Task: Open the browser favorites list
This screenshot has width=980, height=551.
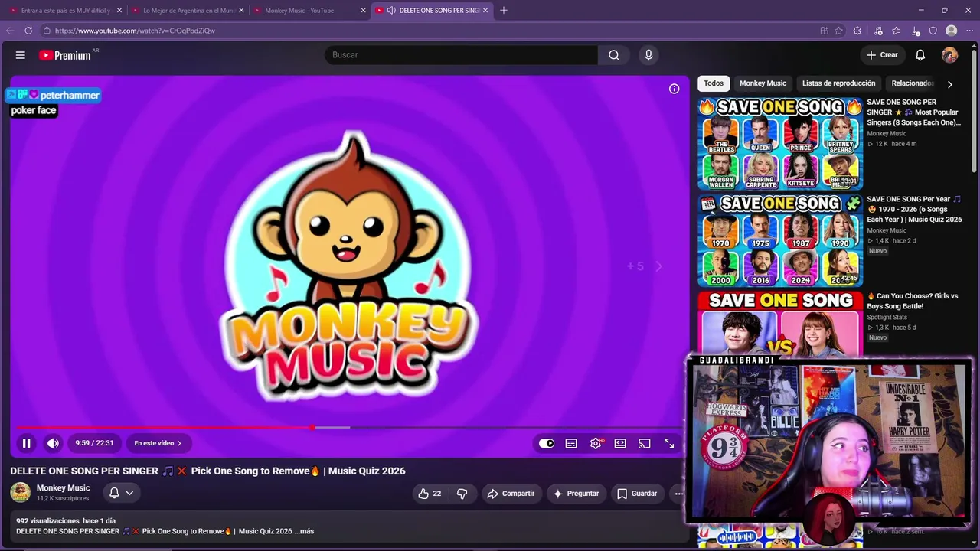Action: pos(896,31)
